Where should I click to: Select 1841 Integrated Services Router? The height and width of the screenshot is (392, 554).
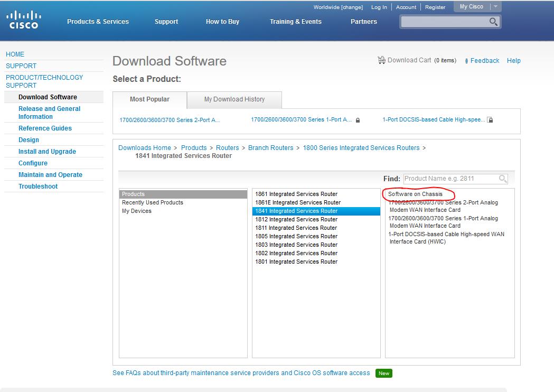click(316, 211)
